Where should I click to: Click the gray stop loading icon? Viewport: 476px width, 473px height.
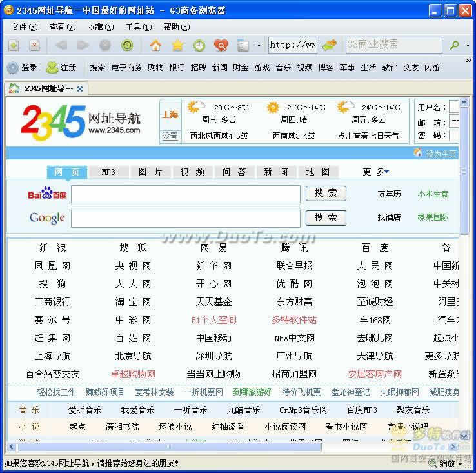pos(105,45)
